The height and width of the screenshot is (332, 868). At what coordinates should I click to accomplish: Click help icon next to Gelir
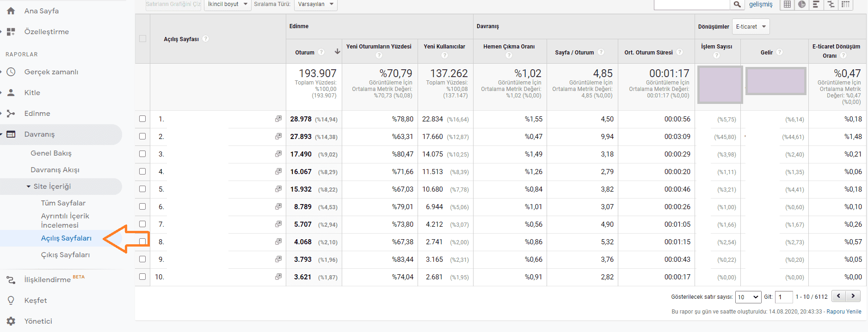(x=780, y=52)
